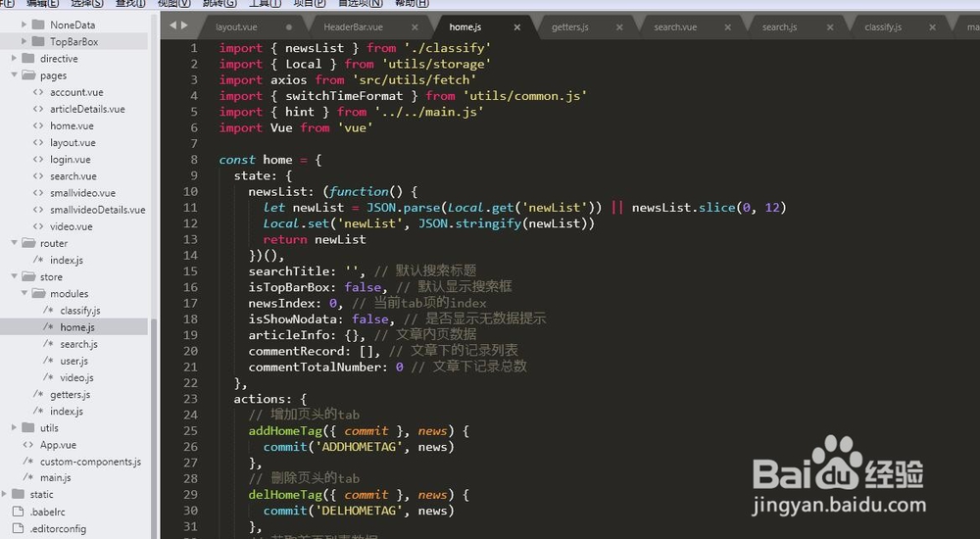
Task: Click the static folder icon
Action: tap(18, 494)
